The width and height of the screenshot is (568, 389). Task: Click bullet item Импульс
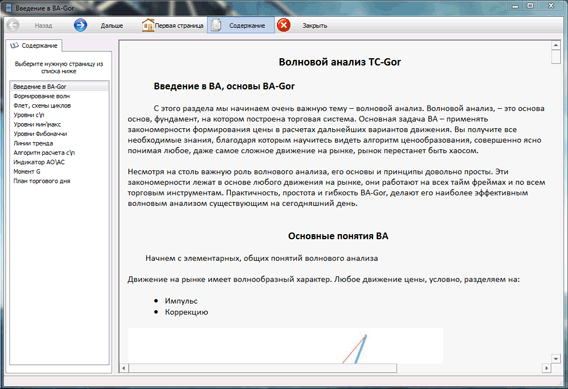[x=181, y=301]
